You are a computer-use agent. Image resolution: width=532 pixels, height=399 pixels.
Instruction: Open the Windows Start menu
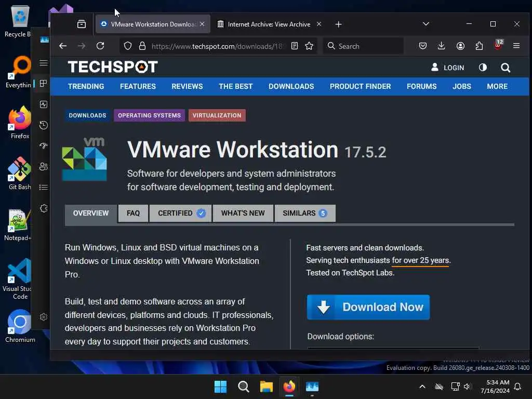tap(220, 387)
